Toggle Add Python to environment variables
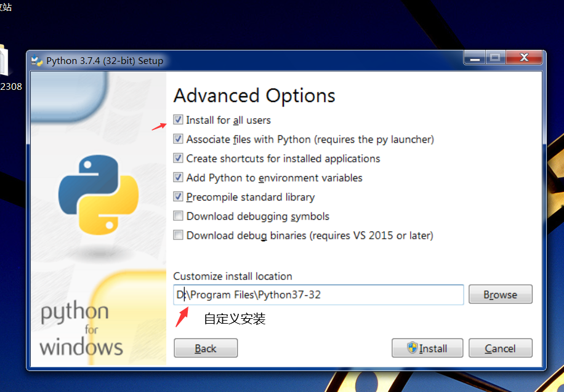Viewport: 564px width, 392px height. pyautogui.click(x=178, y=177)
